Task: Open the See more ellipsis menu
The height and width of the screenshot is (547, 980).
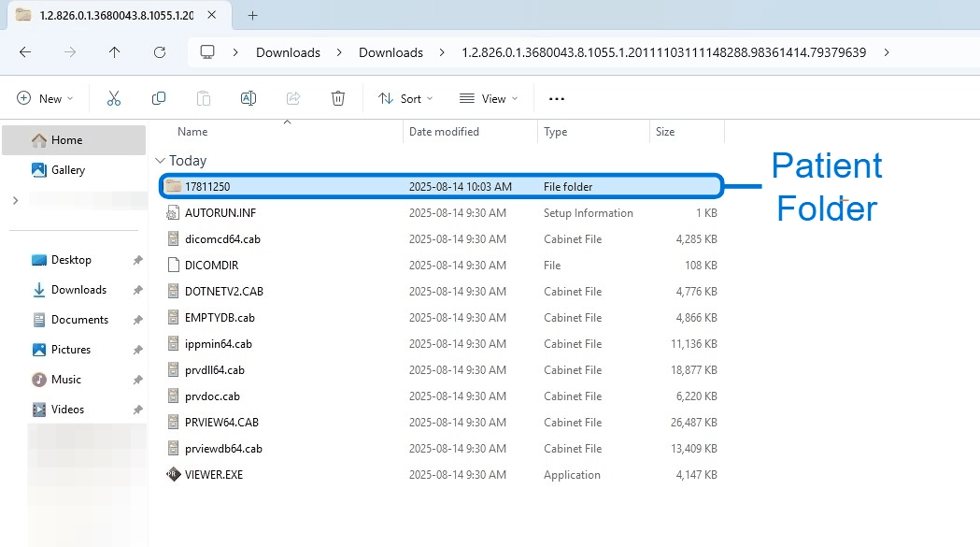Action: tap(556, 99)
